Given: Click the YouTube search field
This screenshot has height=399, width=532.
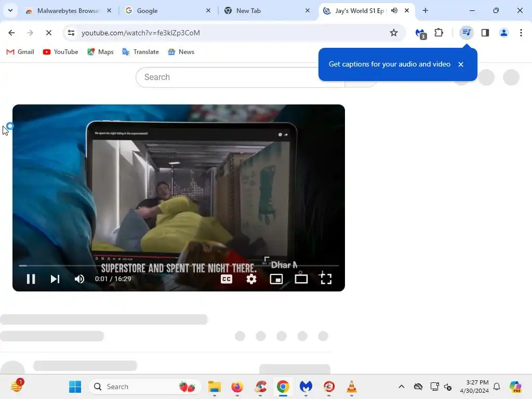Looking at the screenshot, I should coord(240,77).
